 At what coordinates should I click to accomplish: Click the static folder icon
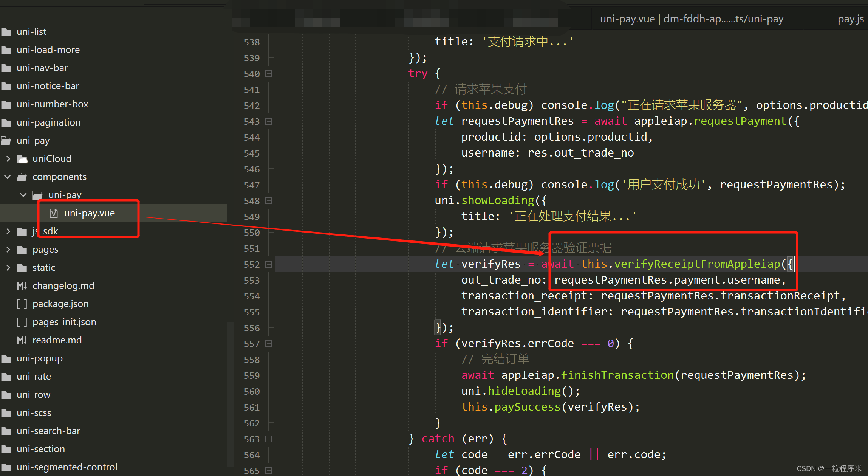pos(22,268)
